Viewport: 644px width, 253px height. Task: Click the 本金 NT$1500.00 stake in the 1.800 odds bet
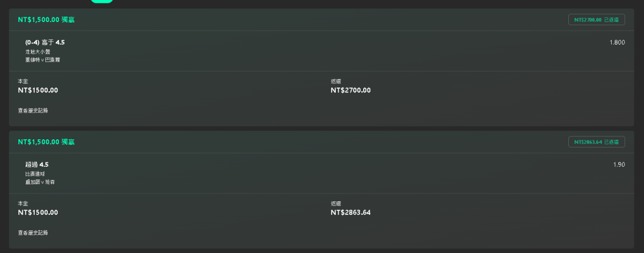38,90
